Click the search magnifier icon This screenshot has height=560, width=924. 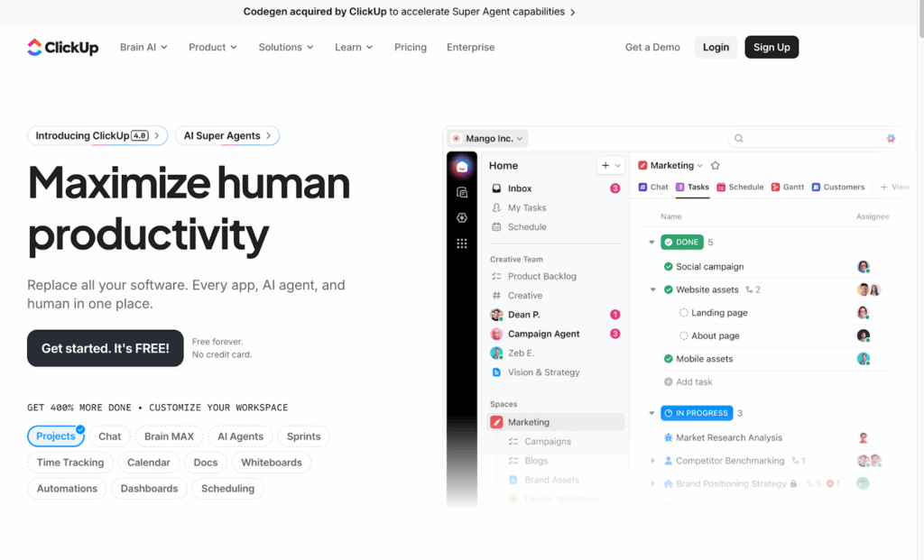coord(739,139)
